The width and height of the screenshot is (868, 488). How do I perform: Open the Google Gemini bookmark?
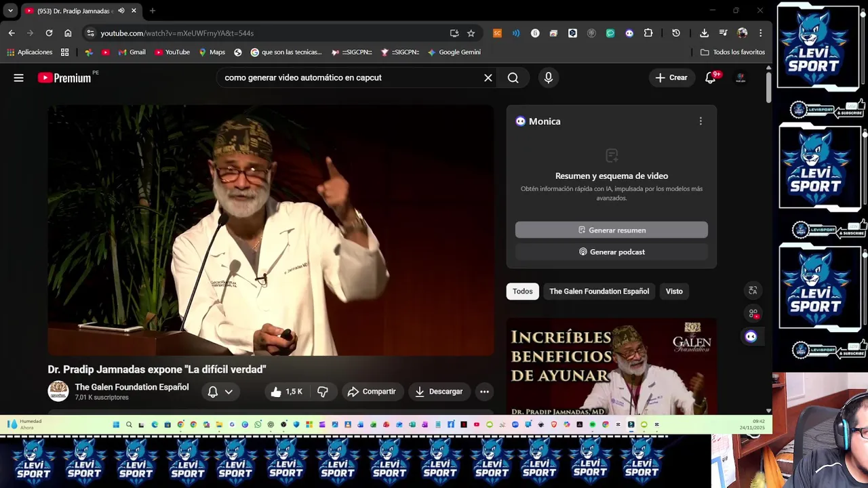click(454, 52)
